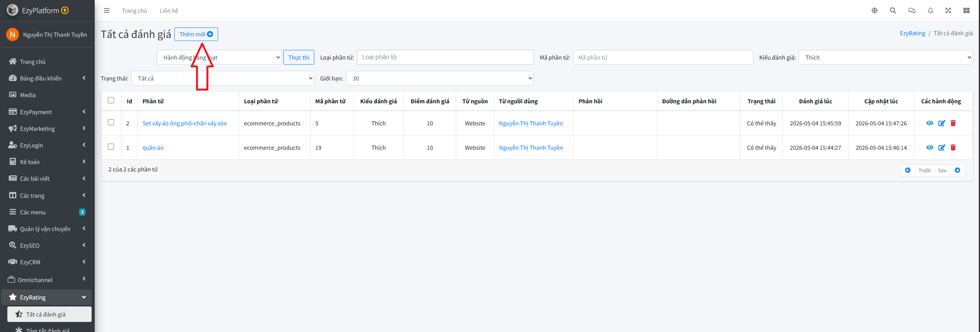Click the Trang chủ home icon in sidebar

13,62
